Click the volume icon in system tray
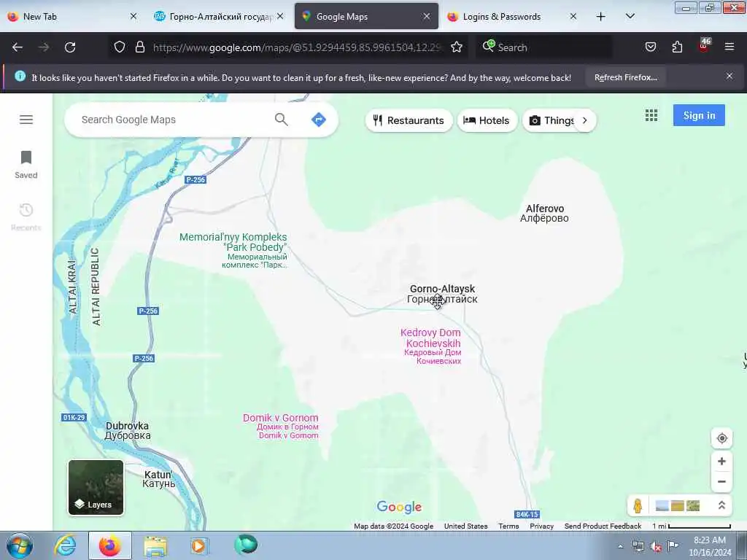Viewport: 747px width, 560px height. point(656,547)
